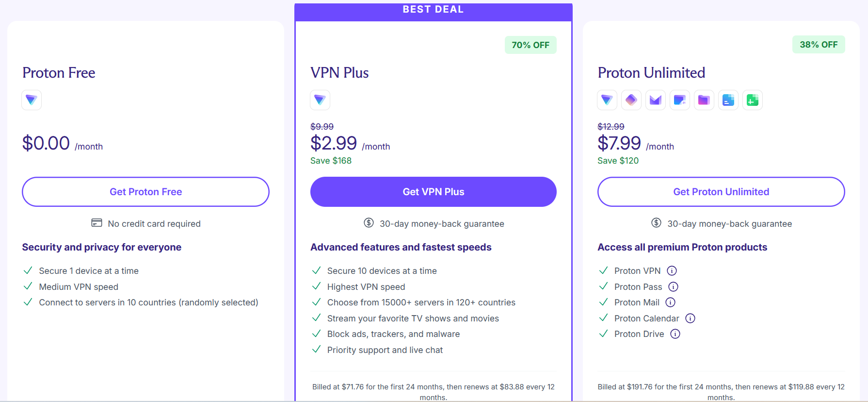Click the Proton Calendar icon showing 31

(679, 100)
